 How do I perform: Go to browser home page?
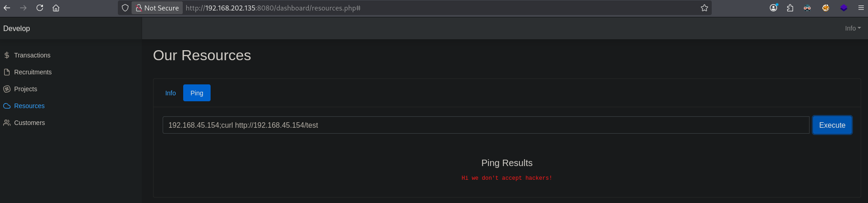pos(56,8)
